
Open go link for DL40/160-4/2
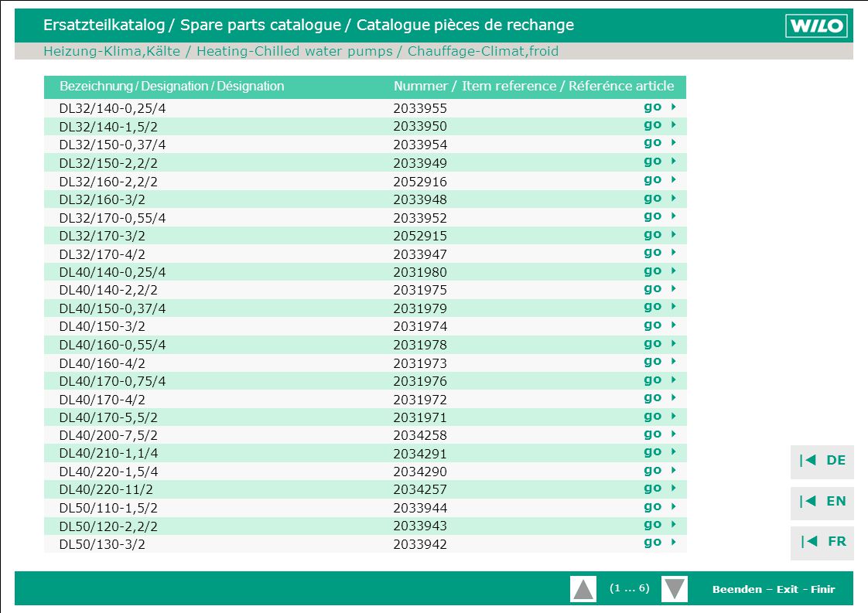pyautogui.click(x=660, y=361)
